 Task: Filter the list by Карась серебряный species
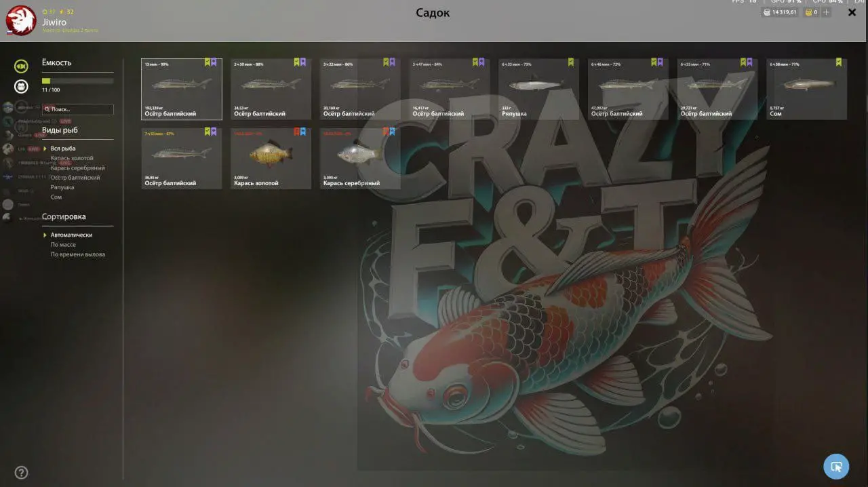pos(78,168)
